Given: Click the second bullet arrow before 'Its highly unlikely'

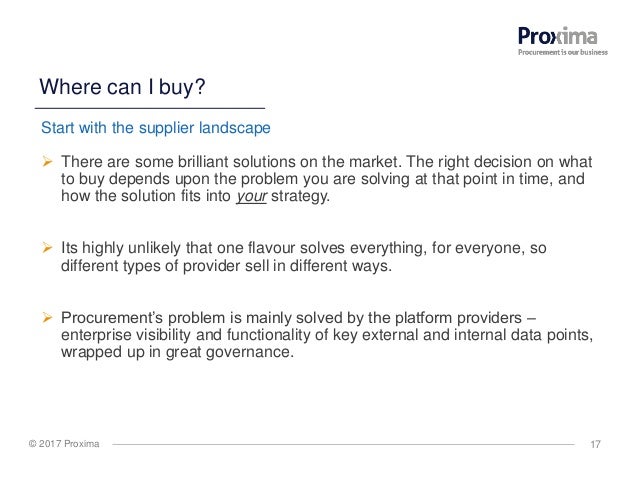Looking at the screenshot, I should pos(46,248).
